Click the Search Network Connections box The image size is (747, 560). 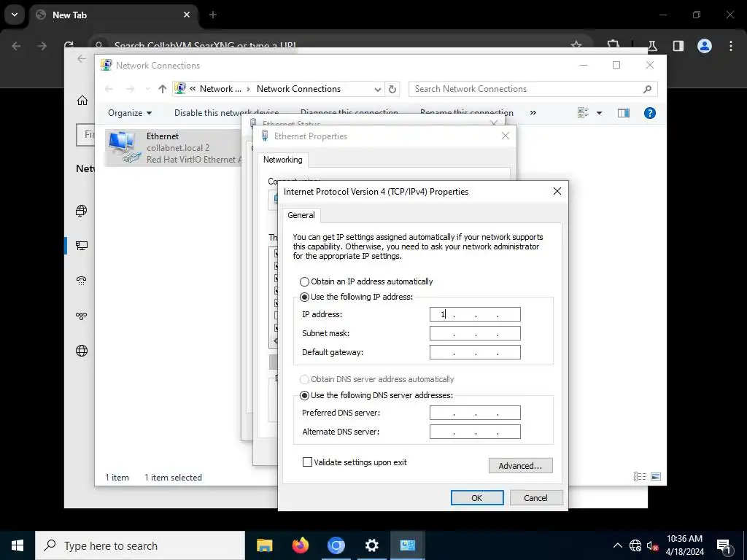(x=533, y=89)
